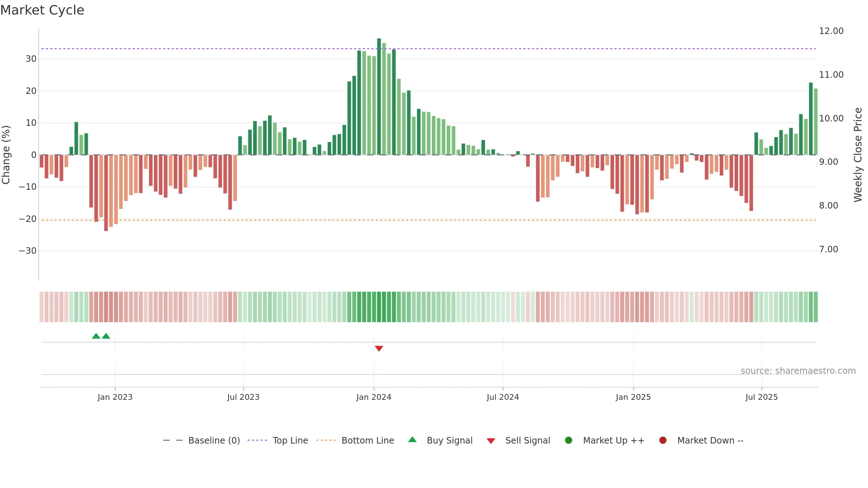Click the 7.00 price axis label

tap(828, 249)
